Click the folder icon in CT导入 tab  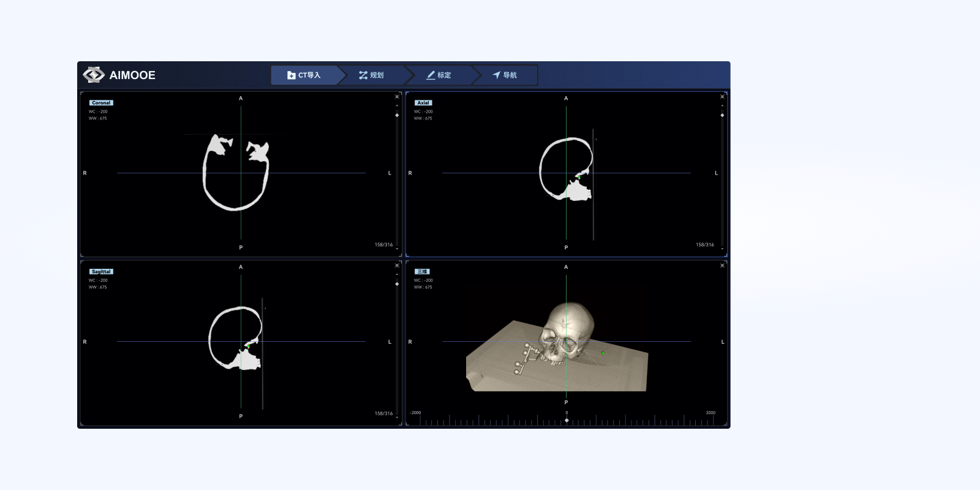[292, 75]
